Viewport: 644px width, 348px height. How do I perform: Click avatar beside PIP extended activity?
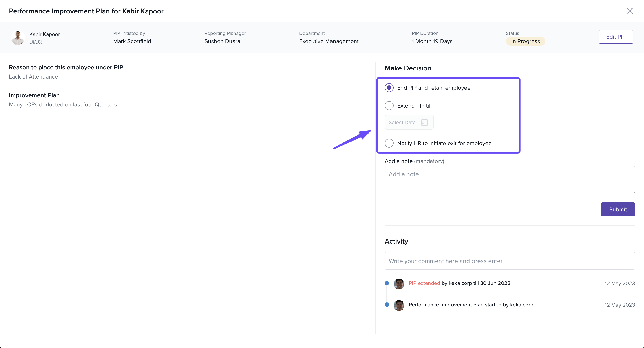[x=399, y=284]
